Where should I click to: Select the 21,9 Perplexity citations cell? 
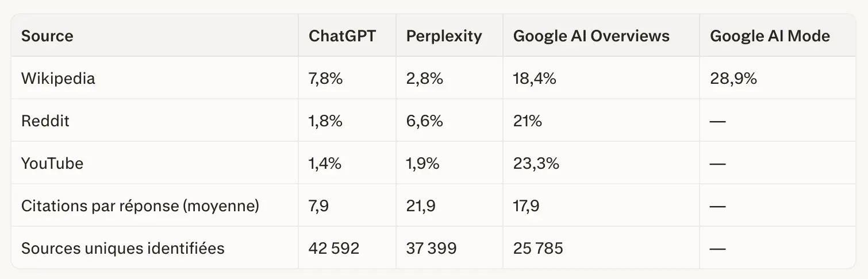click(x=420, y=206)
